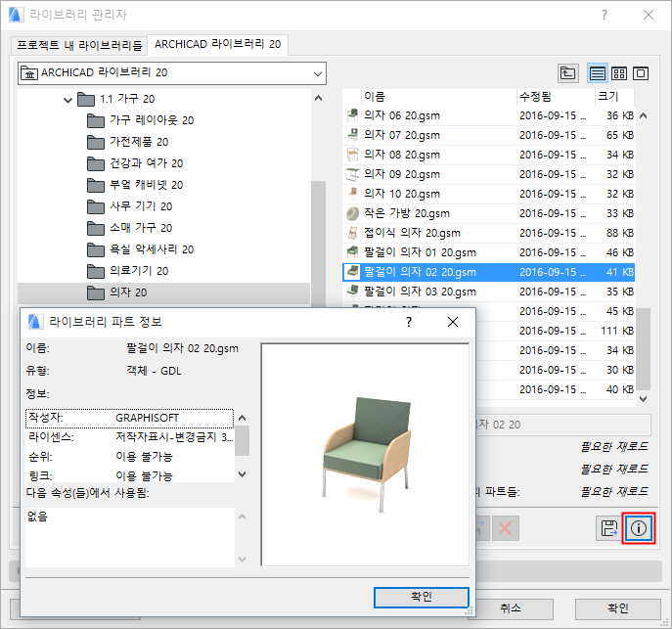The image size is (672, 629).
Task: Sort file list by 이름 column
Action: (438, 97)
